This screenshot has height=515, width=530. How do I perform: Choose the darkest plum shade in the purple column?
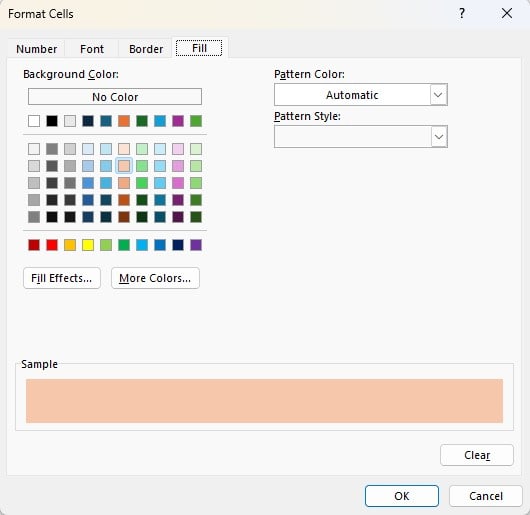coord(178,217)
